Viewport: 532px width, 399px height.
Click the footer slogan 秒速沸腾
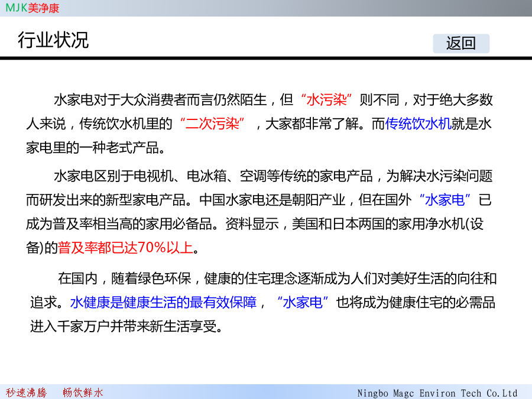(x=26, y=392)
